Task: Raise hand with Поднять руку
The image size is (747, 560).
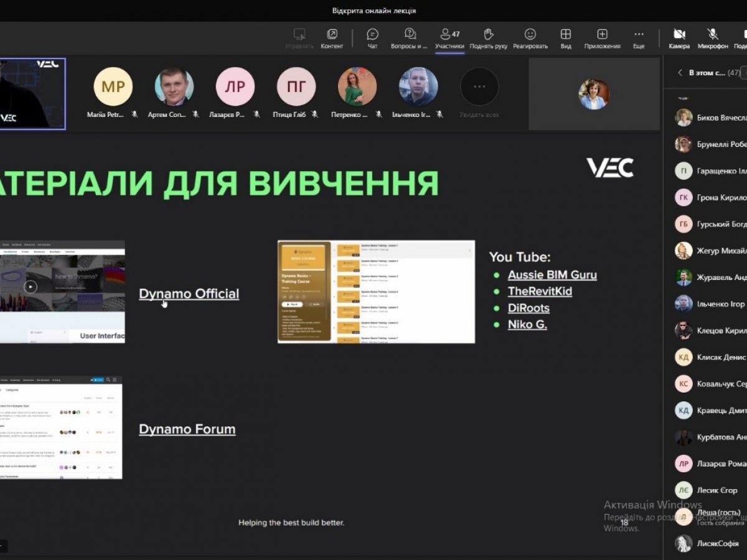Action: click(x=488, y=38)
